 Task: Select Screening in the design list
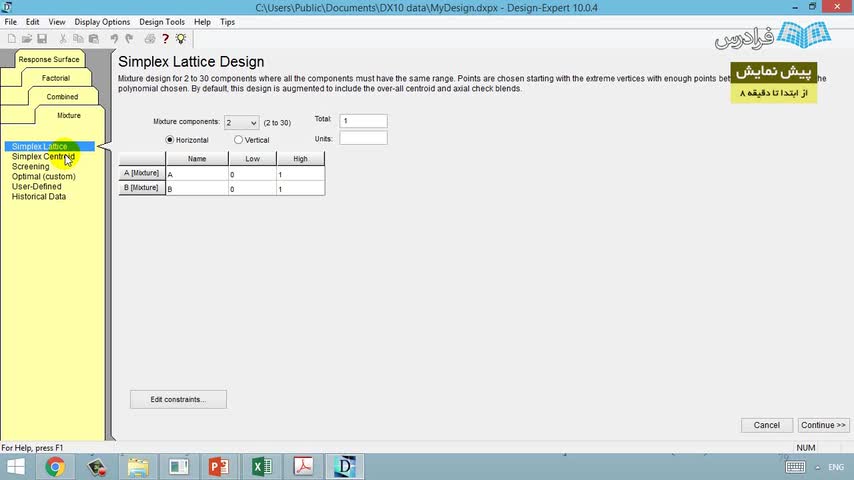pyautogui.click(x=30, y=167)
